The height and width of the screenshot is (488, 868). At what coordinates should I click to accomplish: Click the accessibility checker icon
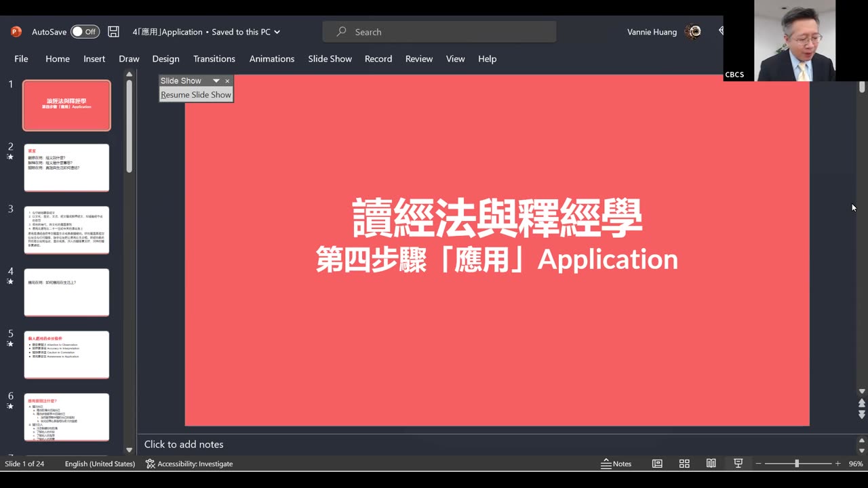click(x=151, y=464)
